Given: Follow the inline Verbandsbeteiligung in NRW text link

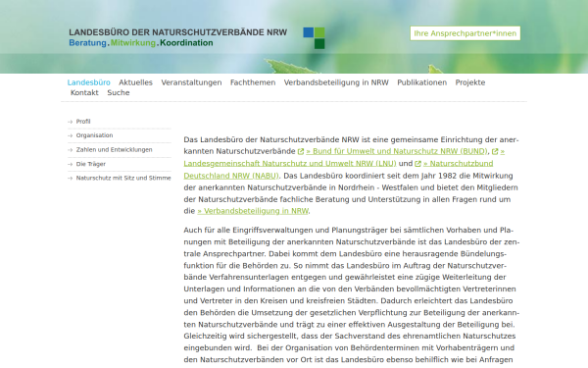Looking at the screenshot, I should 253,211.
